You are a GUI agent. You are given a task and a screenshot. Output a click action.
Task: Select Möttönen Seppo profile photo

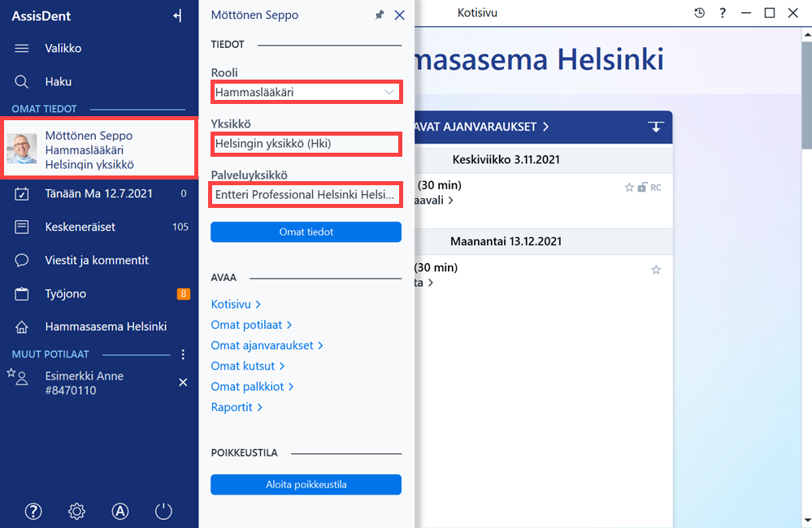(x=22, y=149)
